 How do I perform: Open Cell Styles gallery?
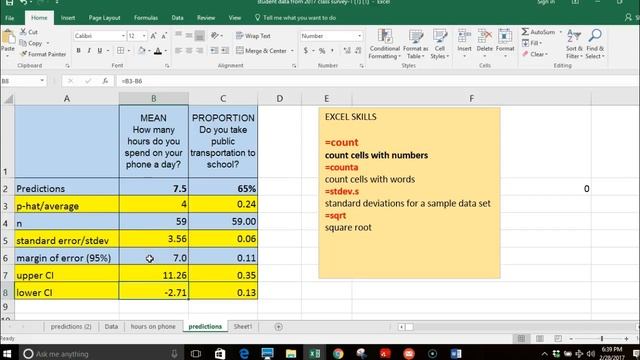tap(440, 44)
